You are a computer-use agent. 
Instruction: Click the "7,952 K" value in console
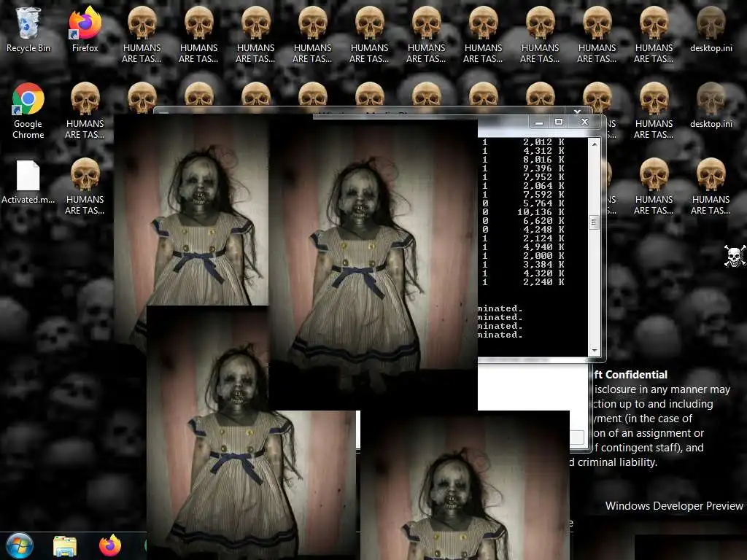[x=543, y=176]
